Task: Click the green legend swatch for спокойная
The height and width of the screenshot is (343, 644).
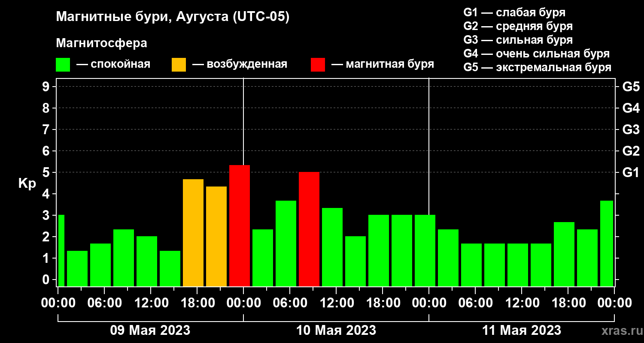Action: (x=63, y=65)
